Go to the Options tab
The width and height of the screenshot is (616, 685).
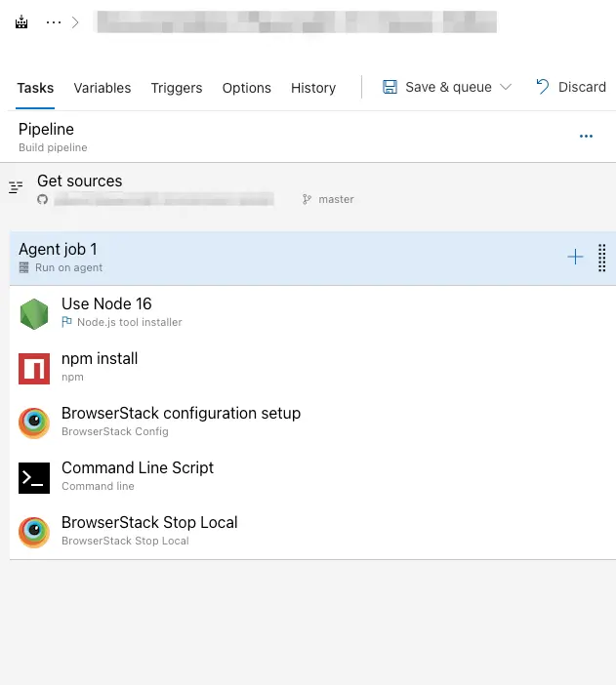coord(247,88)
